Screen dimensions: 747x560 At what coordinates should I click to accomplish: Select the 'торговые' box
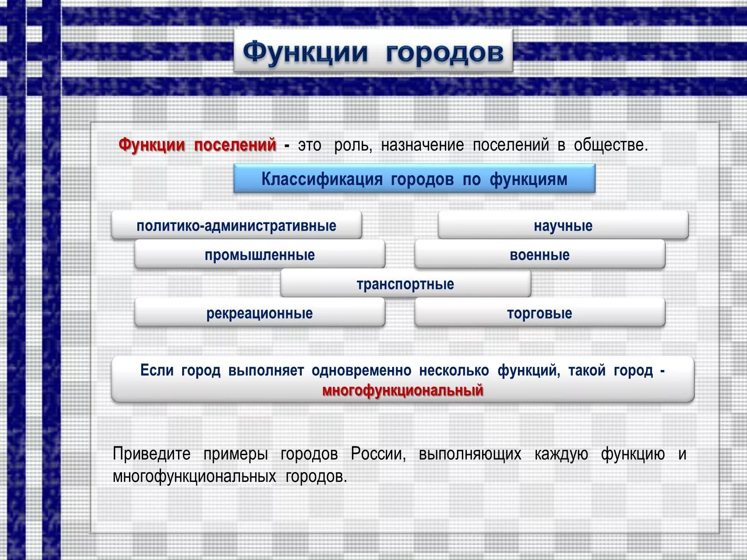540,313
